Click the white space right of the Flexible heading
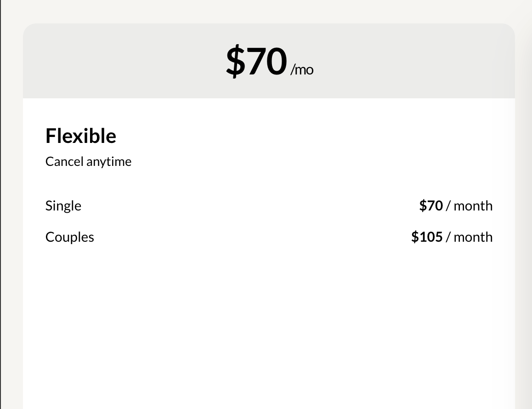 click(x=299, y=136)
